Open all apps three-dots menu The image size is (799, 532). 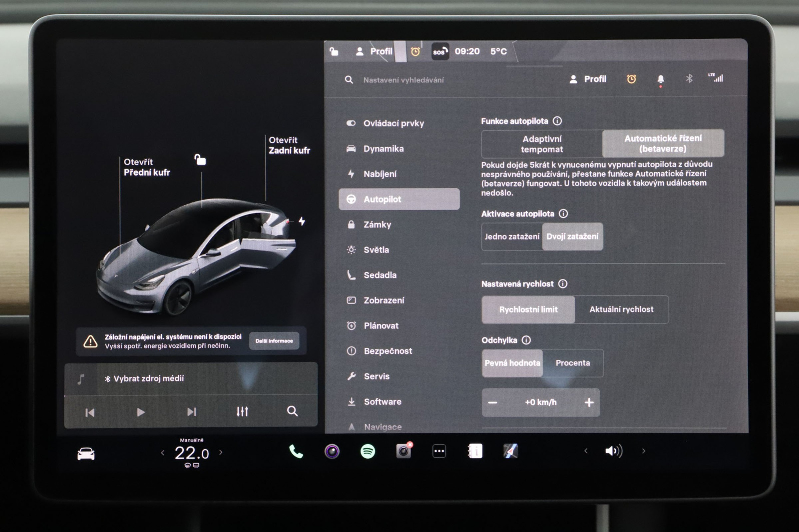[x=439, y=451]
